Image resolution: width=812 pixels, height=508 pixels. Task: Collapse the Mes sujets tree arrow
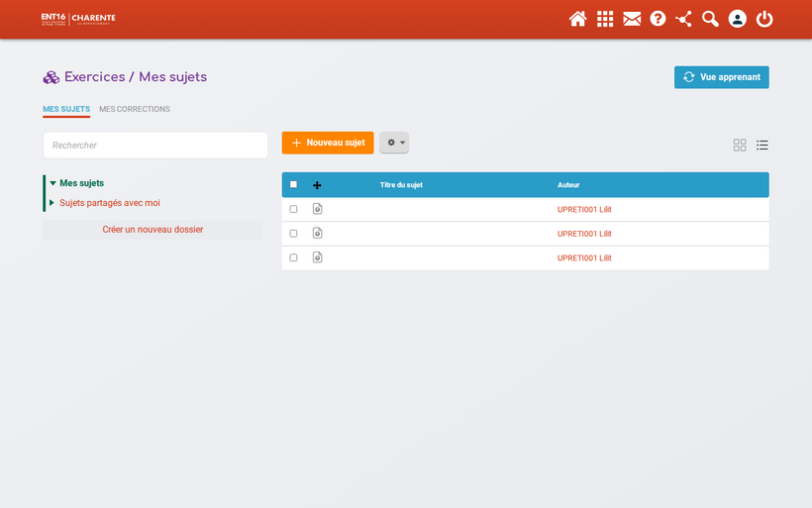(52, 183)
